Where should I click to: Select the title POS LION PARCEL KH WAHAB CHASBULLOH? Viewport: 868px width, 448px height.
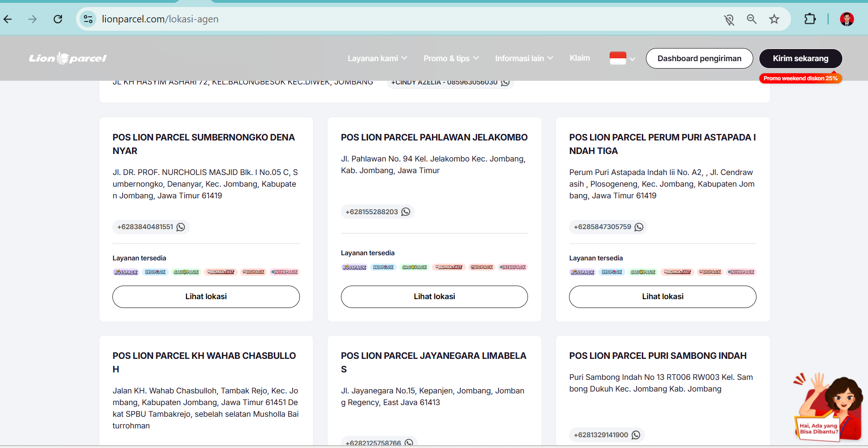coord(204,363)
